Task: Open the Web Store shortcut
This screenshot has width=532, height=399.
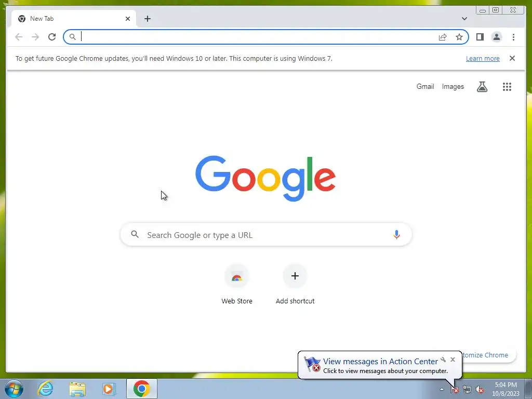Action: click(237, 285)
